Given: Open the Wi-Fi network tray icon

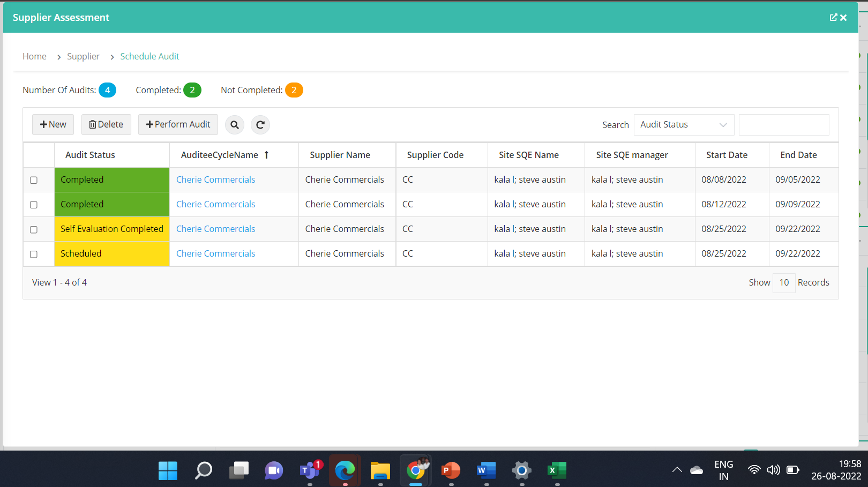Looking at the screenshot, I should click(754, 470).
